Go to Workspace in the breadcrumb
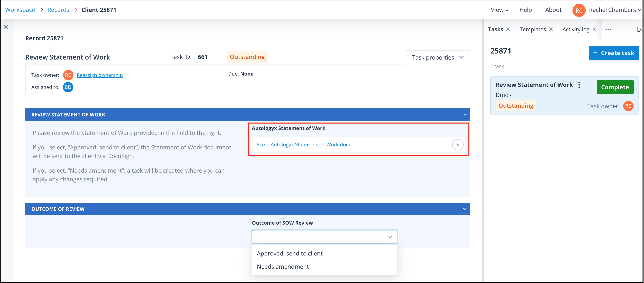Viewport: 644px width, 283px height. pos(20,10)
